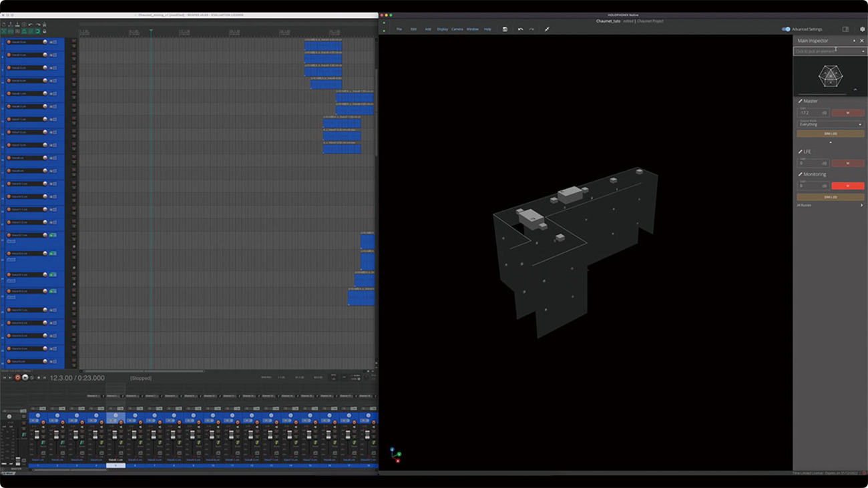Open the settings gear in Holophonix
Viewport: 868px width, 488px height.
pos(862,29)
